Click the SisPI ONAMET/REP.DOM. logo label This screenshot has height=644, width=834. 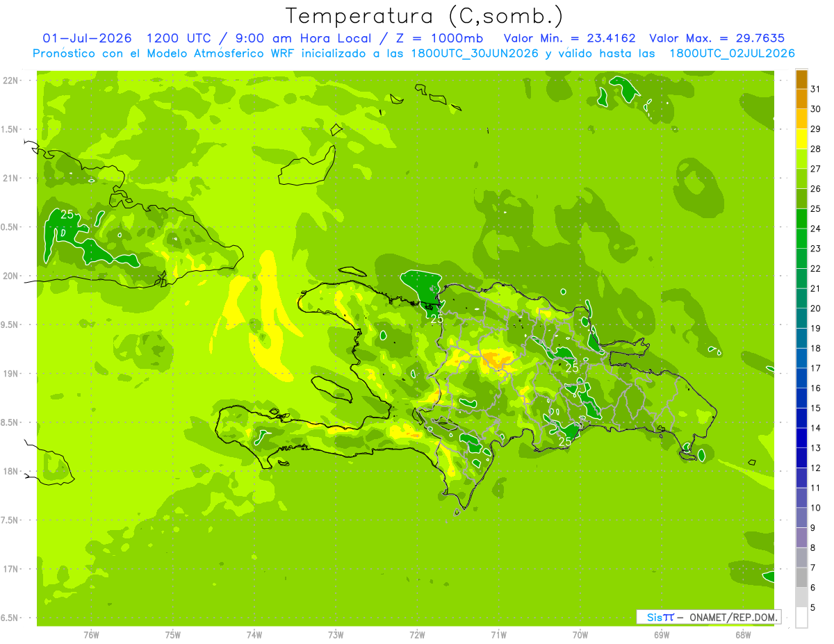coord(708,617)
